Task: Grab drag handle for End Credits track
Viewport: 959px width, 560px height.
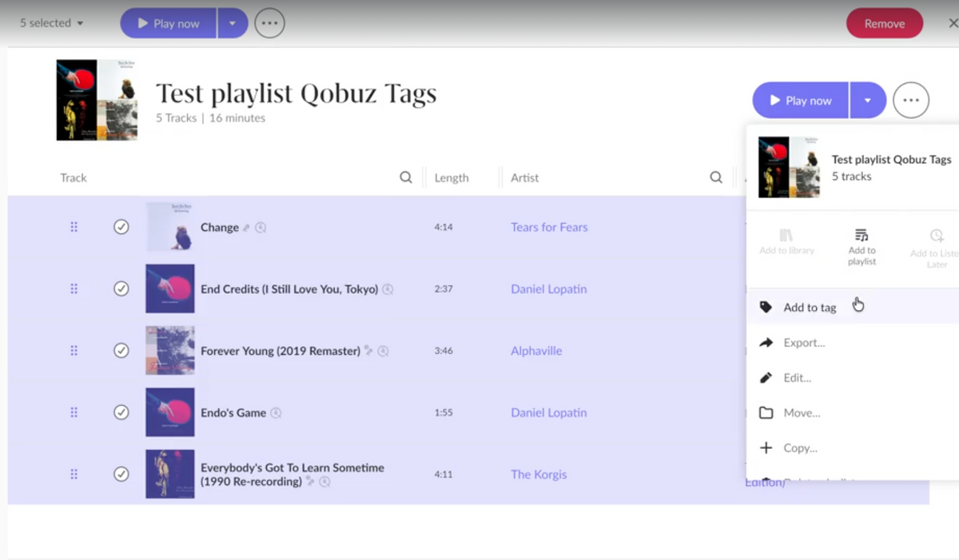Action: [x=74, y=288]
